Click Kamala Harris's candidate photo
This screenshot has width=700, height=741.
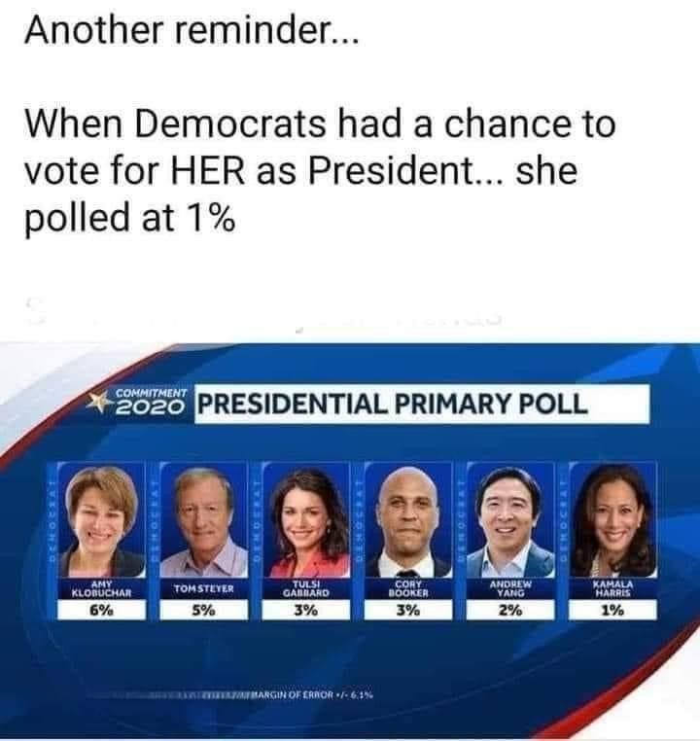tap(612, 517)
